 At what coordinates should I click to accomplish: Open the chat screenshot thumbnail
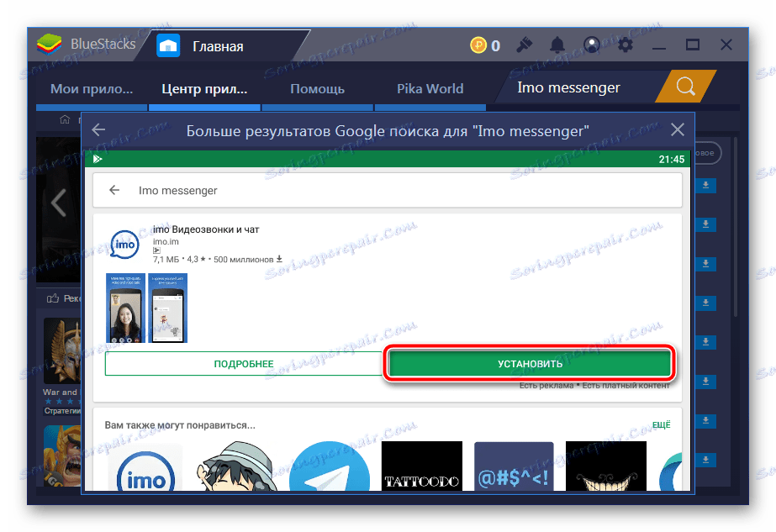coord(168,308)
